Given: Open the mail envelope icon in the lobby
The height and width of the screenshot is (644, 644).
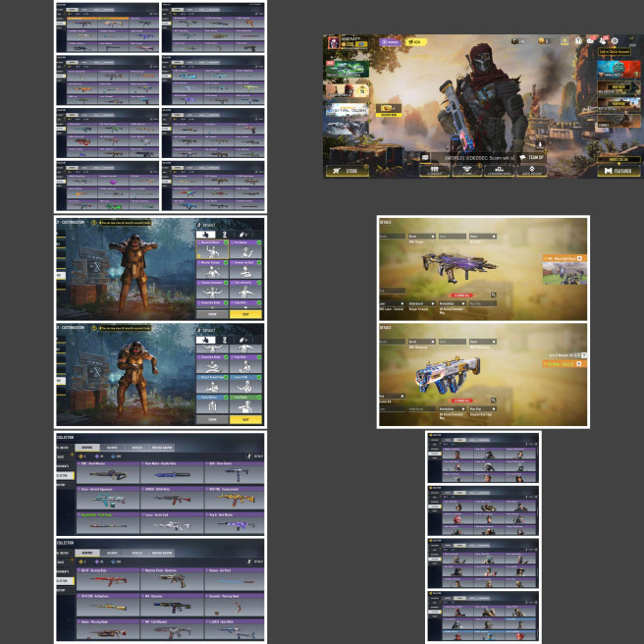Looking at the screenshot, I should (591, 40).
